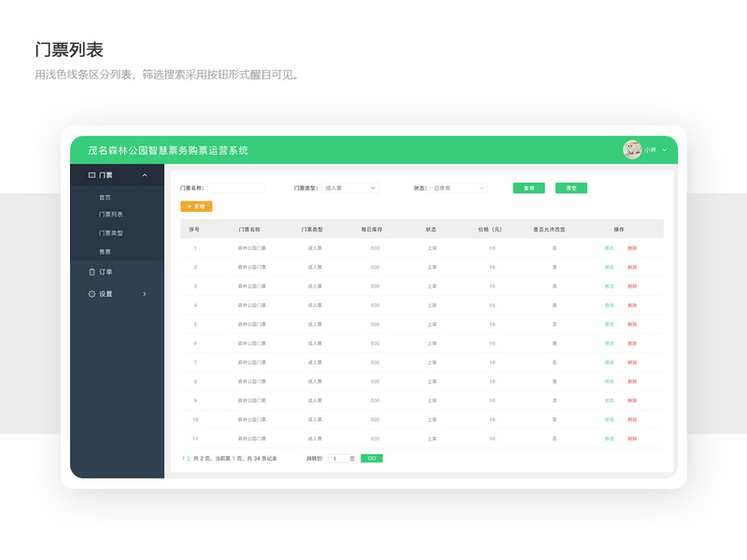Click the 门票列表 page heading above the mockup
Viewport: 747px width, 560px height.
click(x=69, y=49)
